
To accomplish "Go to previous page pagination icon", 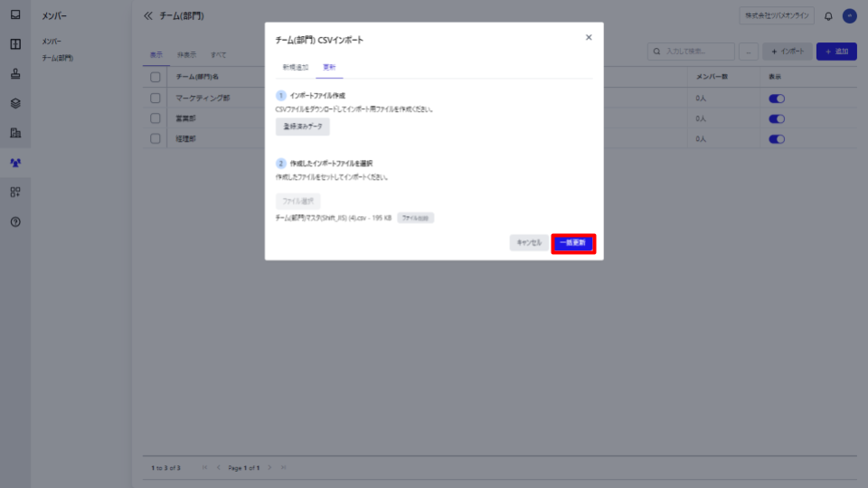I will (x=219, y=468).
